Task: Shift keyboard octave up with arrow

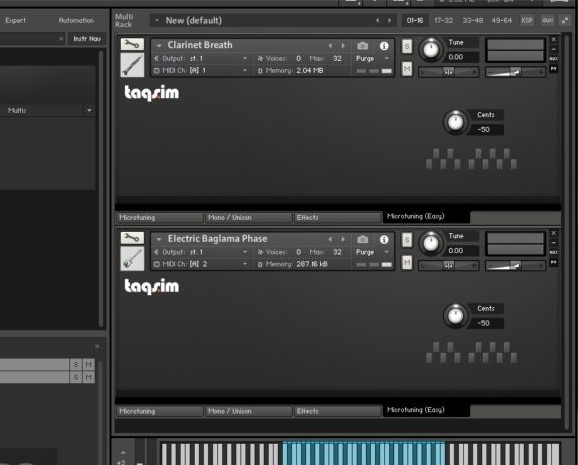Action: pos(123,452)
